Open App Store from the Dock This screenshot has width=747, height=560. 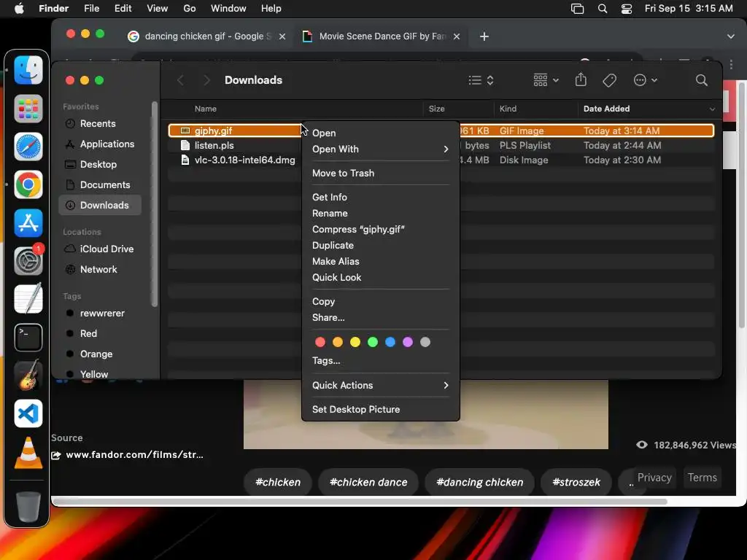28,223
